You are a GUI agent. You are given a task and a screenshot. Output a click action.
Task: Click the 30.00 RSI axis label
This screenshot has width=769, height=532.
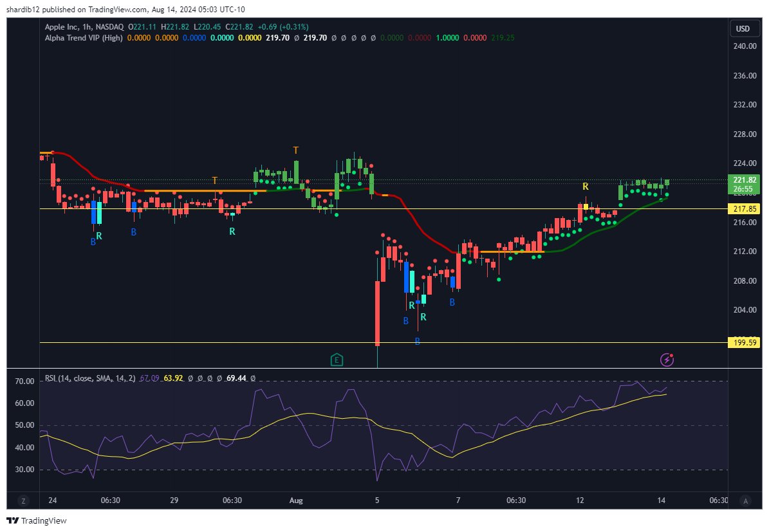[x=24, y=470]
